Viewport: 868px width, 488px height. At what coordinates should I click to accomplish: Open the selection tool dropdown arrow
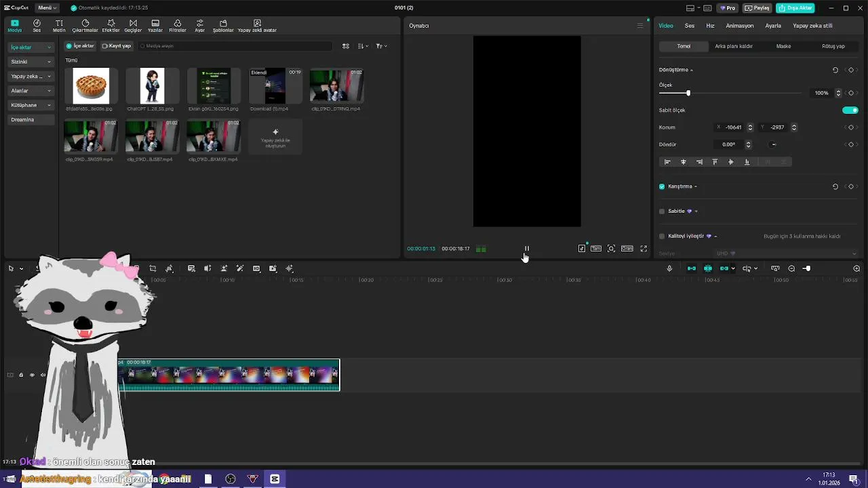(21, 268)
